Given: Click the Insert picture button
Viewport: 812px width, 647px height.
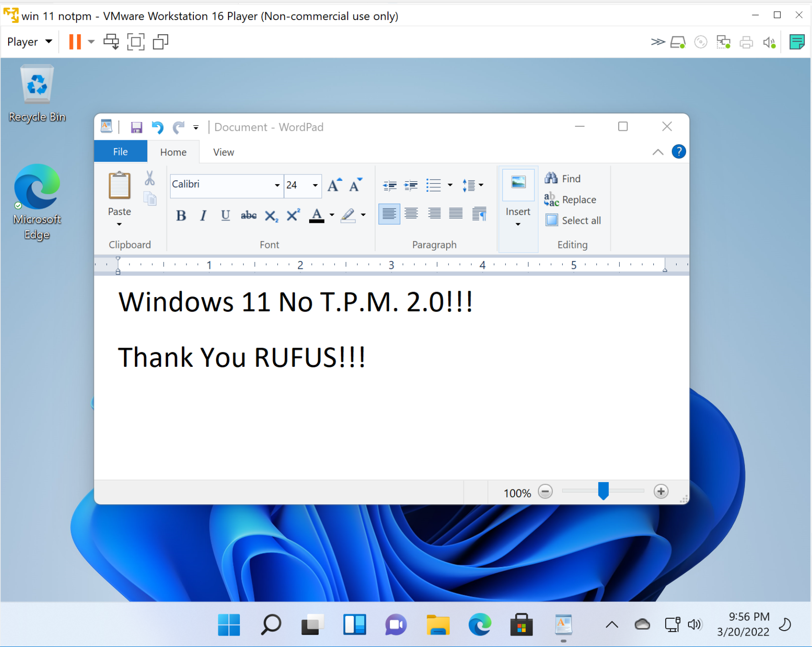Looking at the screenshot, I should 518,185.
